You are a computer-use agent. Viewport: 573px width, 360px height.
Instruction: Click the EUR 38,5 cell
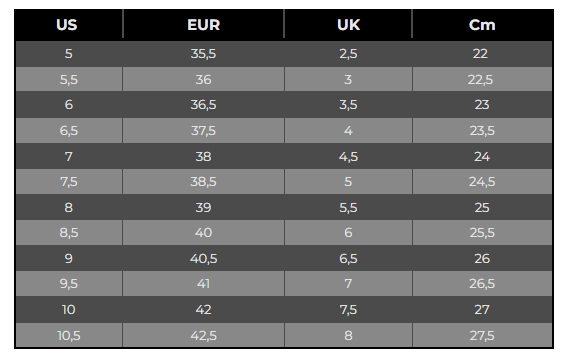[x=204, y=182]
